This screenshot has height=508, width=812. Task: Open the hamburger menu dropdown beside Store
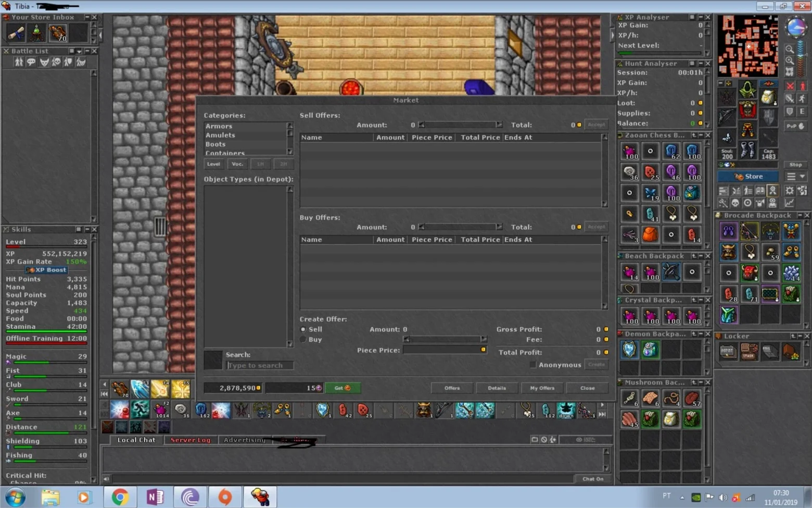796,177
